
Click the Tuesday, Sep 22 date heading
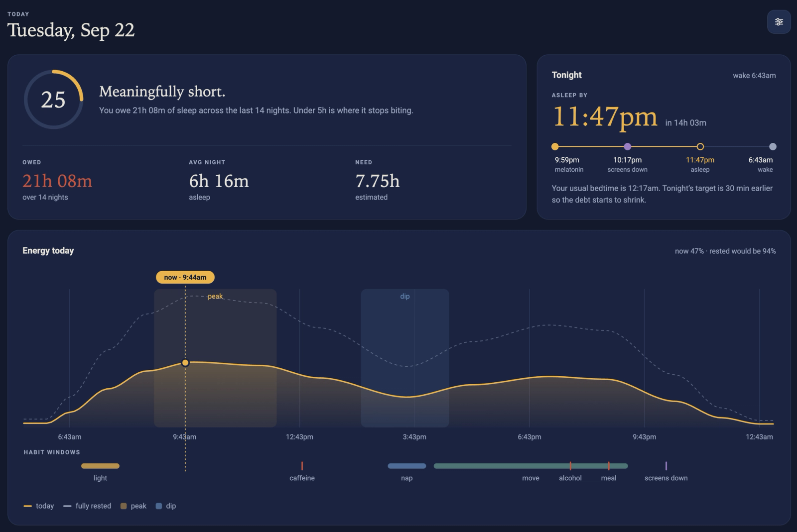(71, 30)
